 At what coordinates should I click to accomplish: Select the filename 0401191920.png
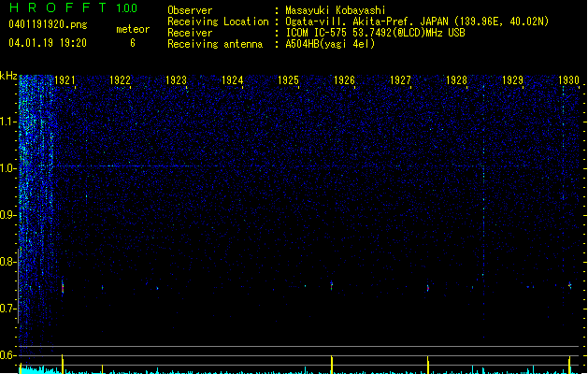[48, 24]
